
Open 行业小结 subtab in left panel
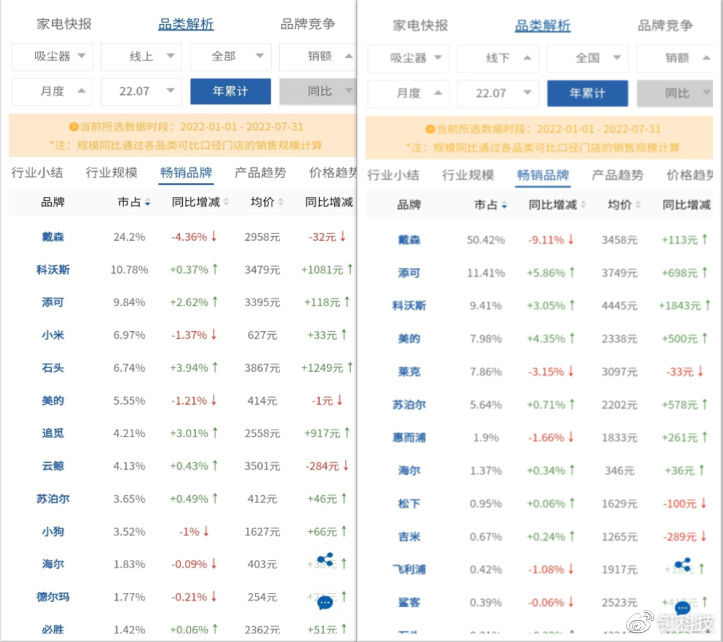click(37, 173)
